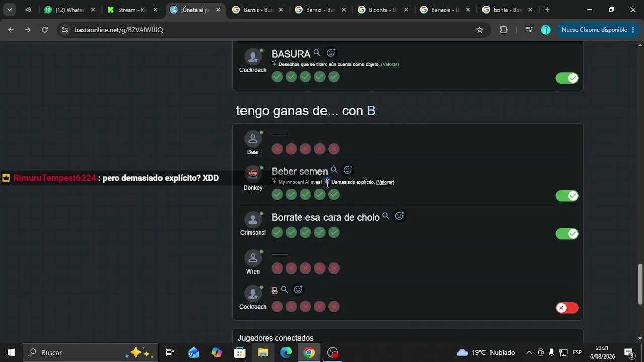
Task: Click the first green vote check under BASURA
Action: pos(277,77)
